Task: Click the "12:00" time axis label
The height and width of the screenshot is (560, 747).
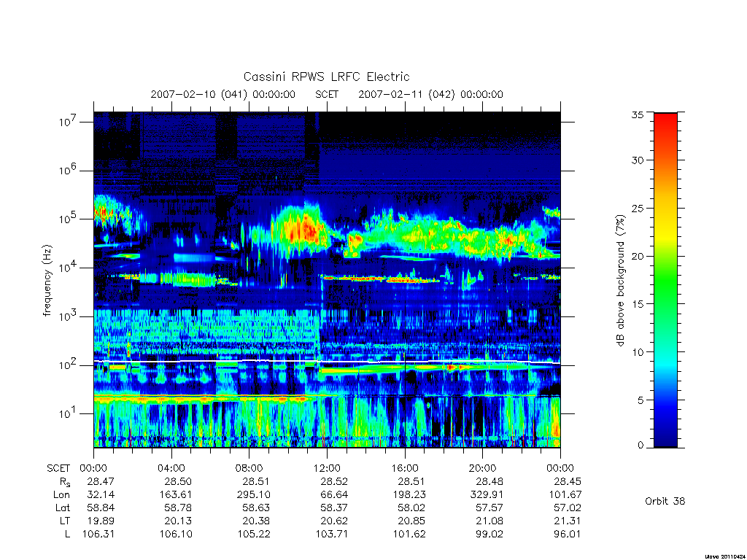Action: click(327, 468)
